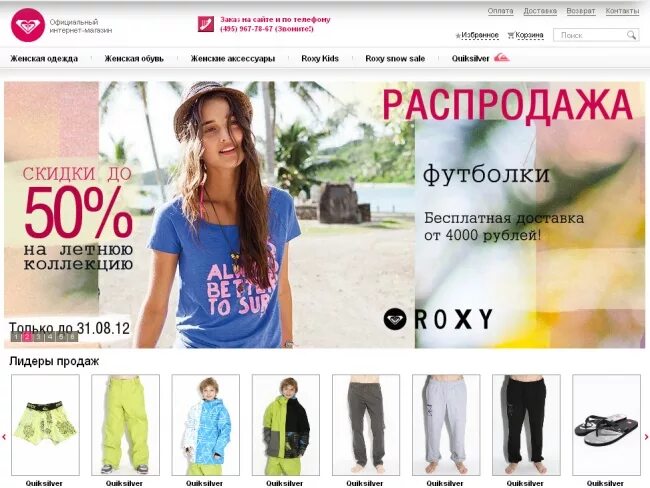
Task: Click the search magnifier icon
Action: (x=631, y=35)
